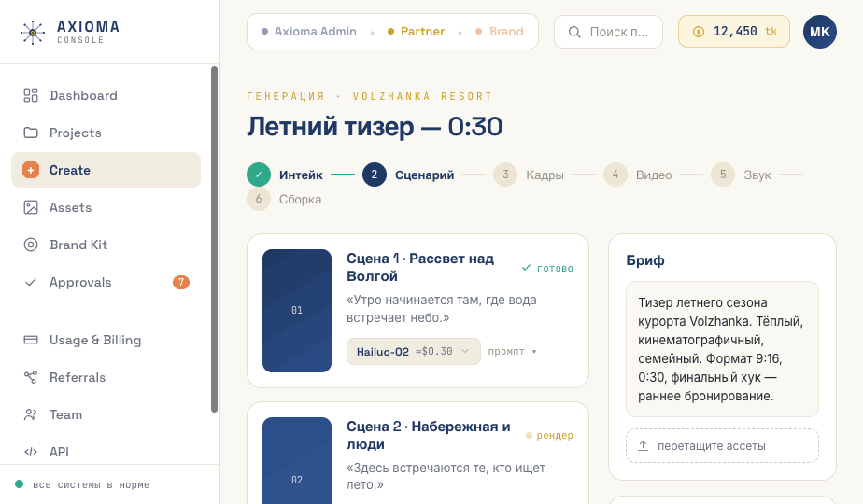Click the Бриф panel heading
The height and width of the screenshot is (504, 863).
[x=645, y=260]
